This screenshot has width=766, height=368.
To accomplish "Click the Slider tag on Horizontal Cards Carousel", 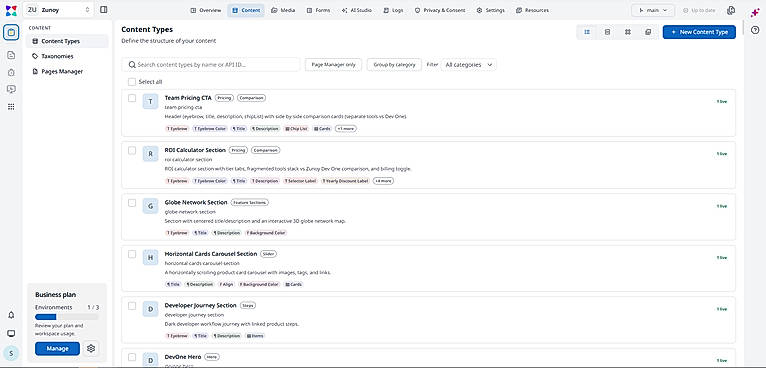I will [x=268, y=254].
